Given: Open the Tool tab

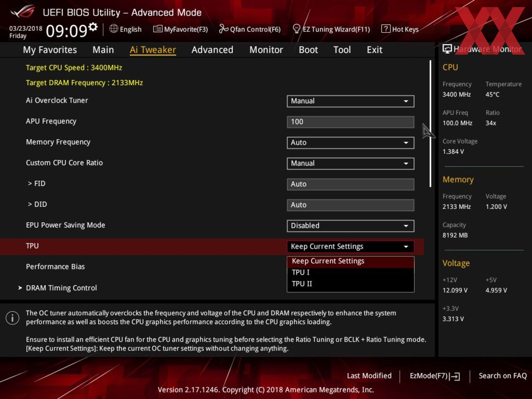Looking at the screenshot, I should point(342,50).
